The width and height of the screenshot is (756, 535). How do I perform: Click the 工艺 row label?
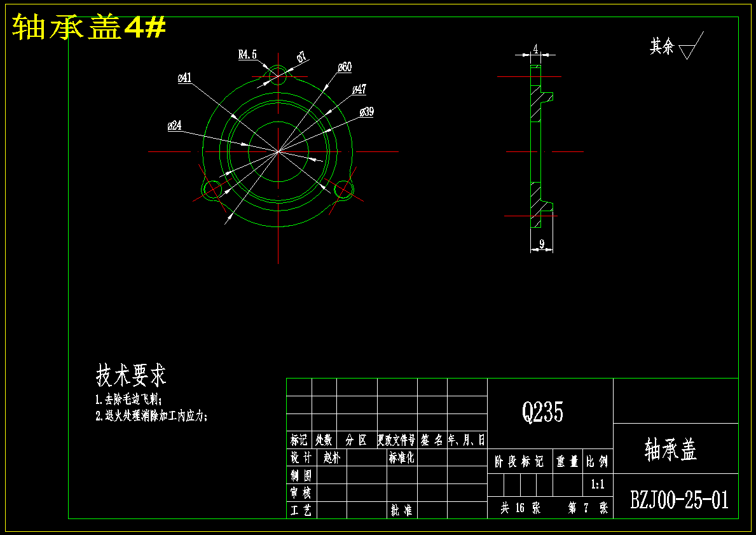[x=301, y=510]
